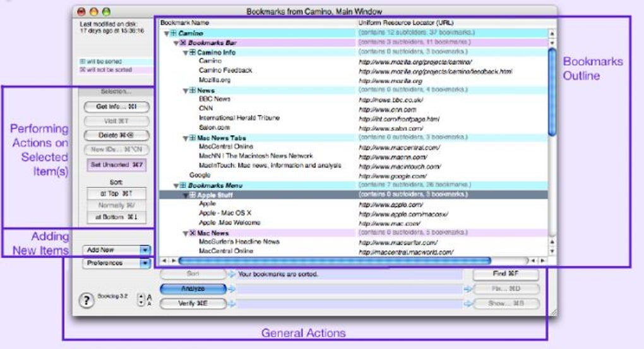
Task: Select the Apple .Mac Welcome bookmark
Action: [230, 223]
